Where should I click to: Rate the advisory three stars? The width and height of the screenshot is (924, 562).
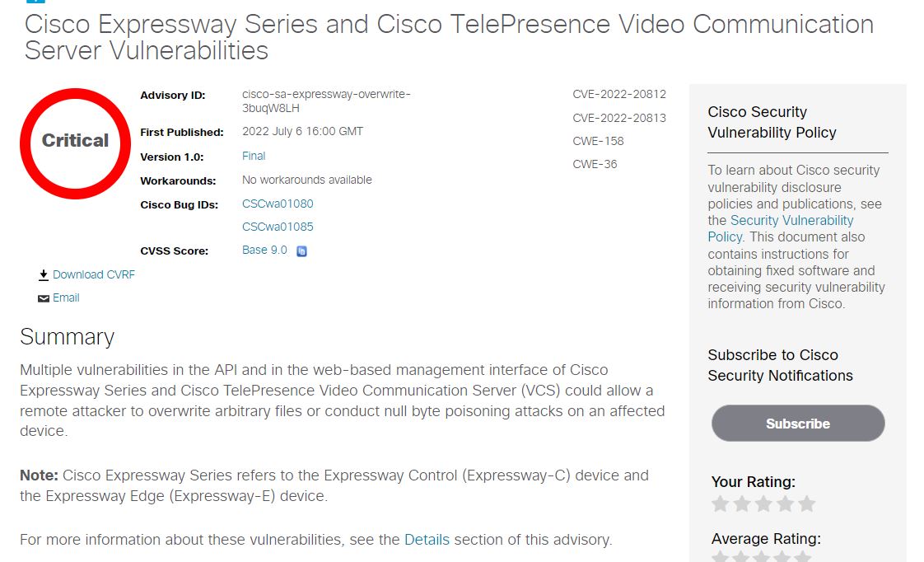click(763, 503)
